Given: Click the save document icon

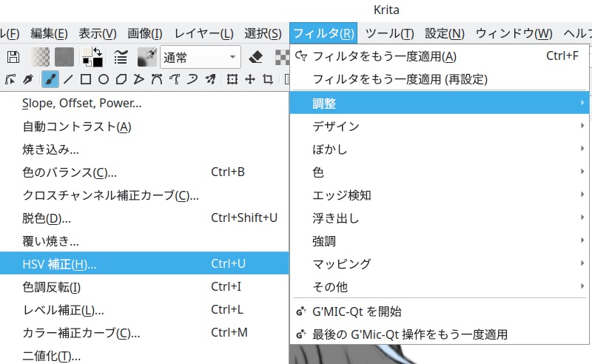Looking at the screenshot, I should click(13, 57).
